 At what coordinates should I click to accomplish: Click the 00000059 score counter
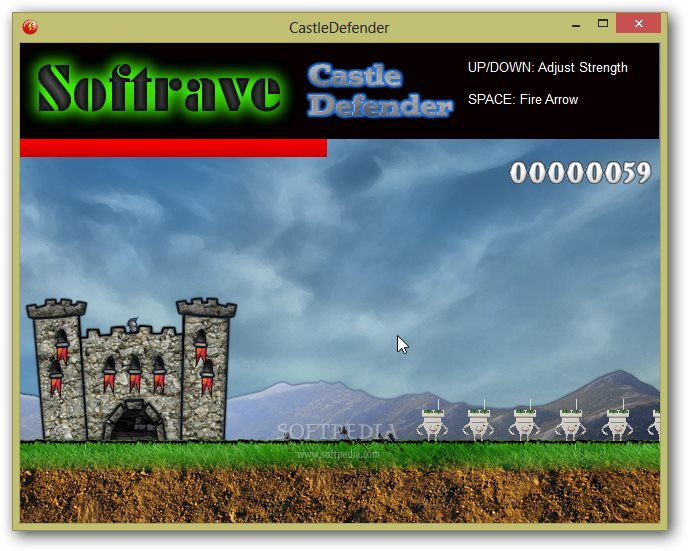tap(580, 172)
